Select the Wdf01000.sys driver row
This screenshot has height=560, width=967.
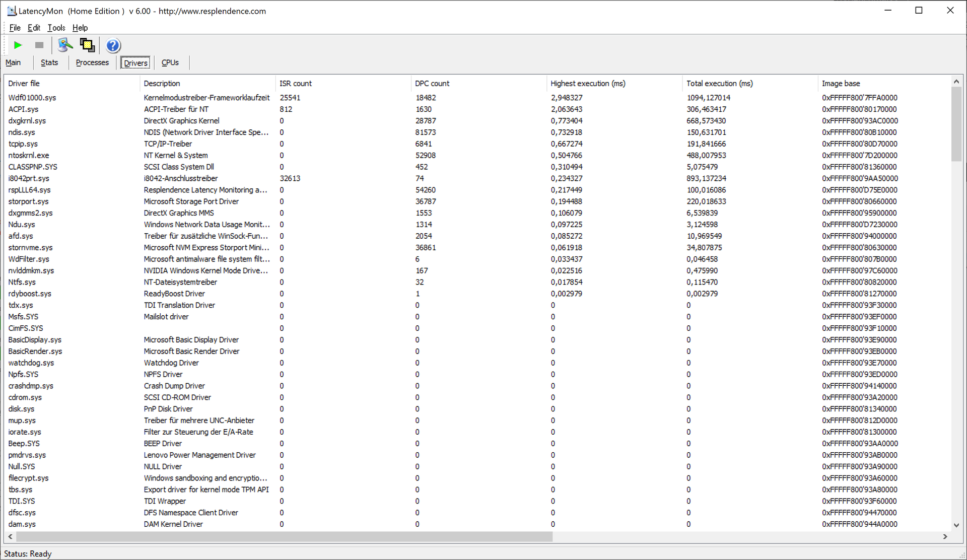click(x=32, y=98)
